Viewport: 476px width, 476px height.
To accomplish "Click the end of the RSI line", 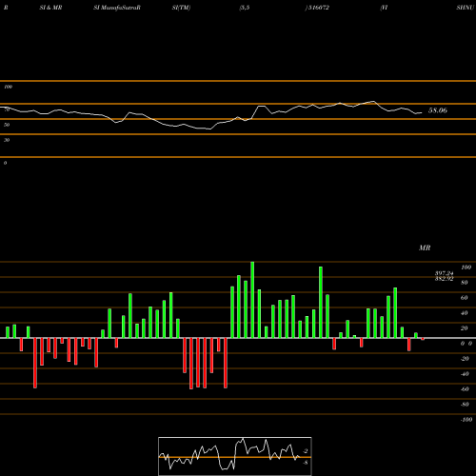I will click(422, 112).
